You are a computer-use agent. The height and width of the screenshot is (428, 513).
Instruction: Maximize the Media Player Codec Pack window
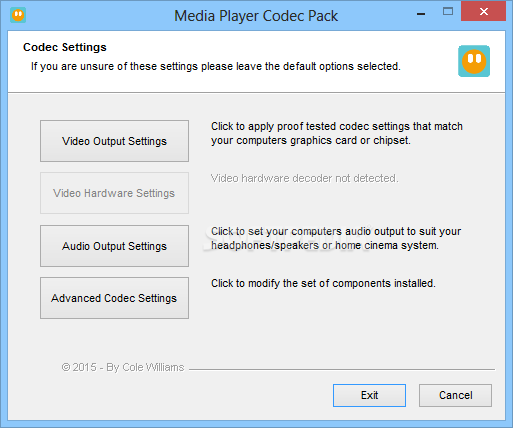pos(448,12)
